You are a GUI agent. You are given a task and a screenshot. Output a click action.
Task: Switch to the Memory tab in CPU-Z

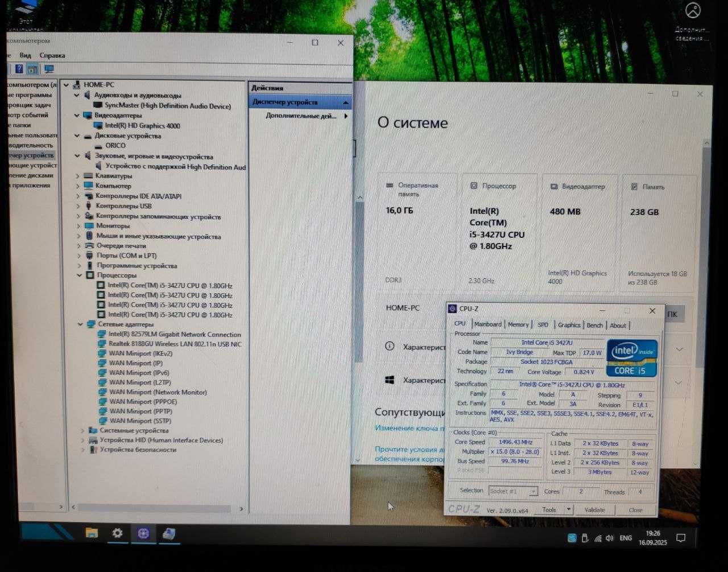[518, 324]
